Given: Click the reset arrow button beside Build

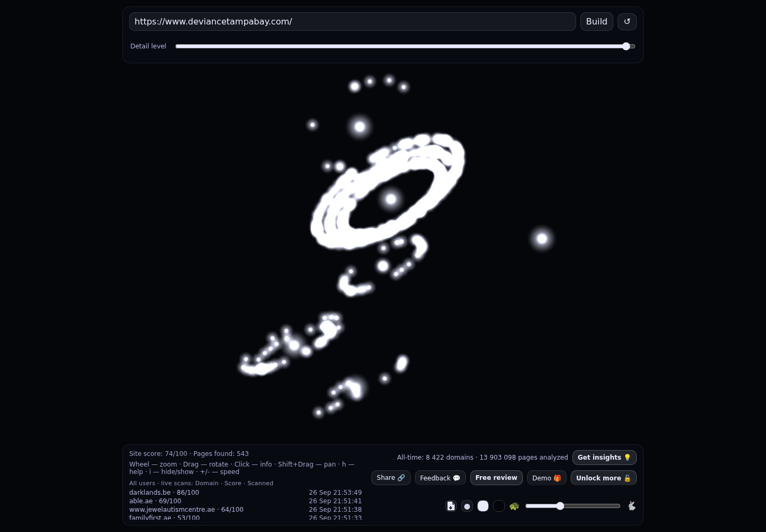Looking at the screenshot, I should click(627, 22).
